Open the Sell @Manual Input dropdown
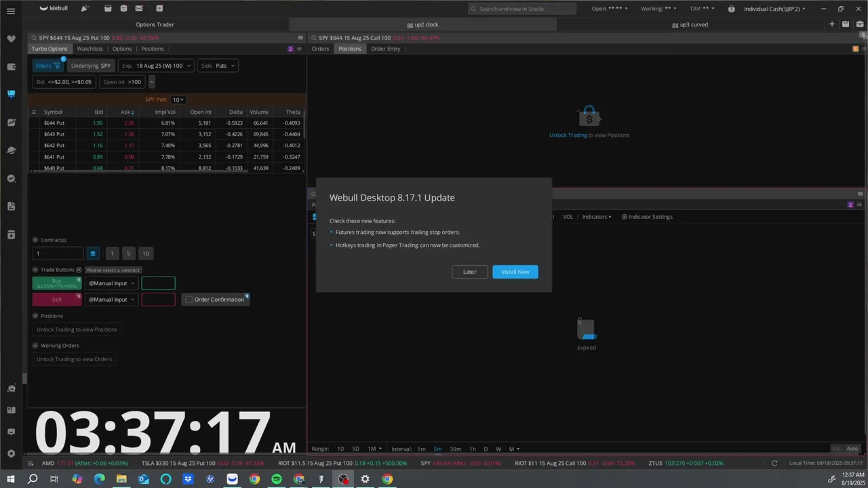 click(x=111, y=300)
